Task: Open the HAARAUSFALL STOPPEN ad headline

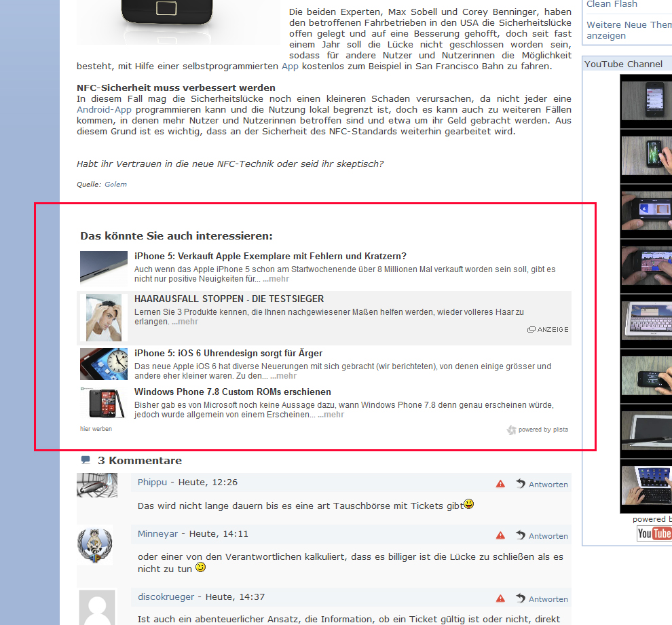Action: pos(229,299)
